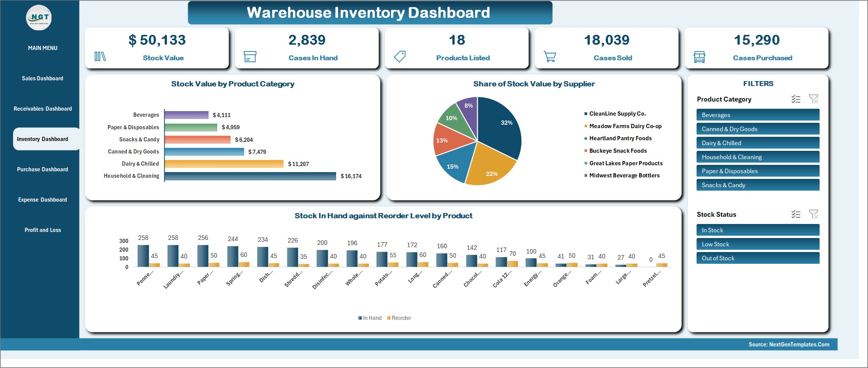The width and height of the screenshot is (868, 368).
Task: Click the $ 16,174 data label
Action: (351, 176)
